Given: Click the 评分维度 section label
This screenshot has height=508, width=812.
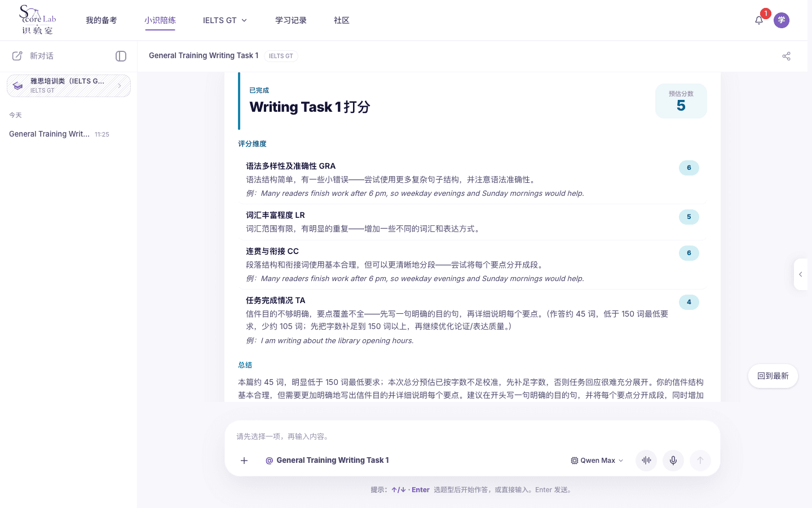Looking at the screenshot, I should coord(252,144).
